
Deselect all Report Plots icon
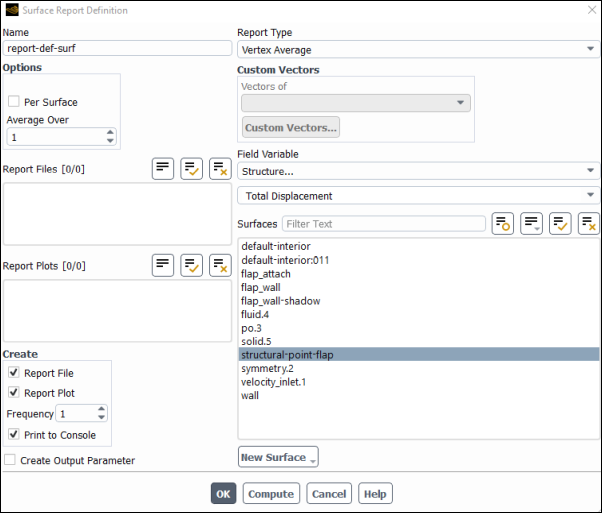(220, 265)
